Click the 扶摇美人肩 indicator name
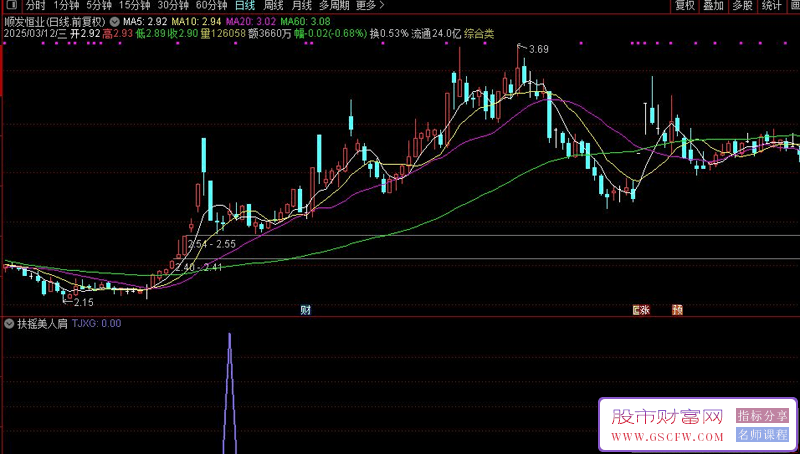Screen dimensions: 800x454 (42, 323)
